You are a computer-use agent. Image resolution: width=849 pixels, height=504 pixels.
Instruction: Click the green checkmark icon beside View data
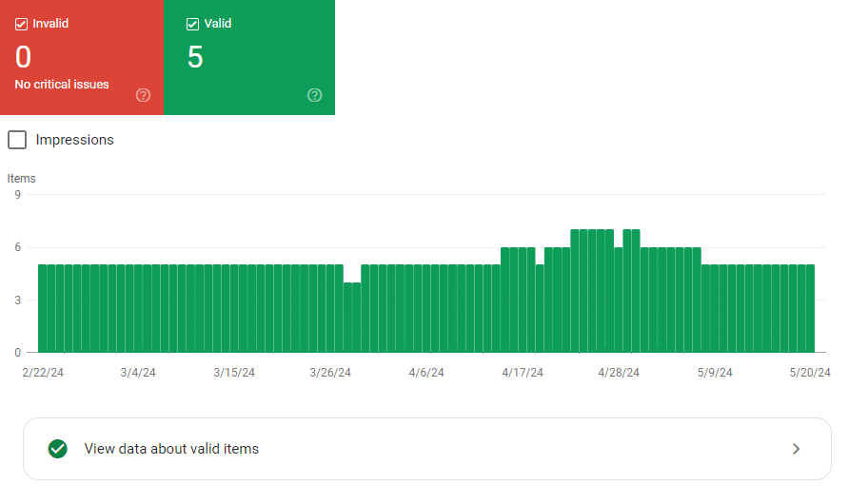[58, 449]
